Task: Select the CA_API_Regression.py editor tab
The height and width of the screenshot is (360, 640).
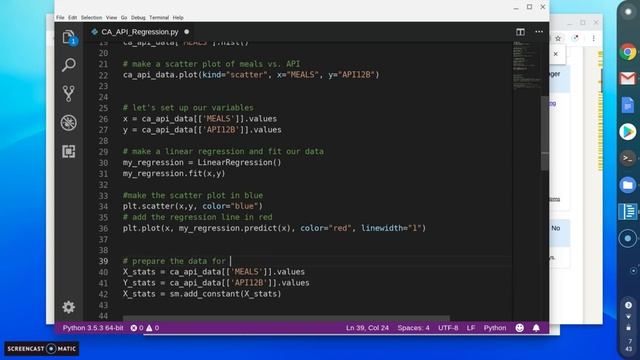Action: pos(140,32)
